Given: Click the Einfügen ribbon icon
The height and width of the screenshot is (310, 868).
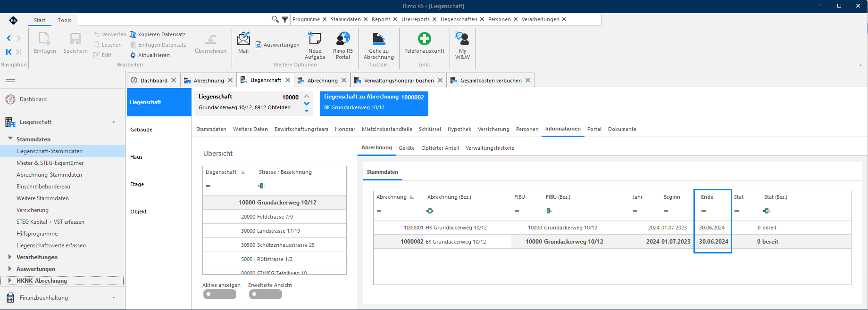Looking at the screenshot, I should 45,42.
